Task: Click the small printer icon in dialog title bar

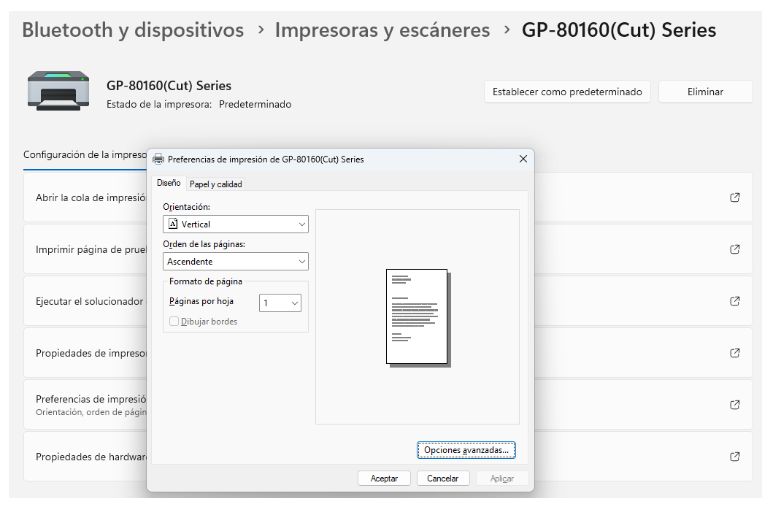Action: pyautogui.click(x=158, y=159)
